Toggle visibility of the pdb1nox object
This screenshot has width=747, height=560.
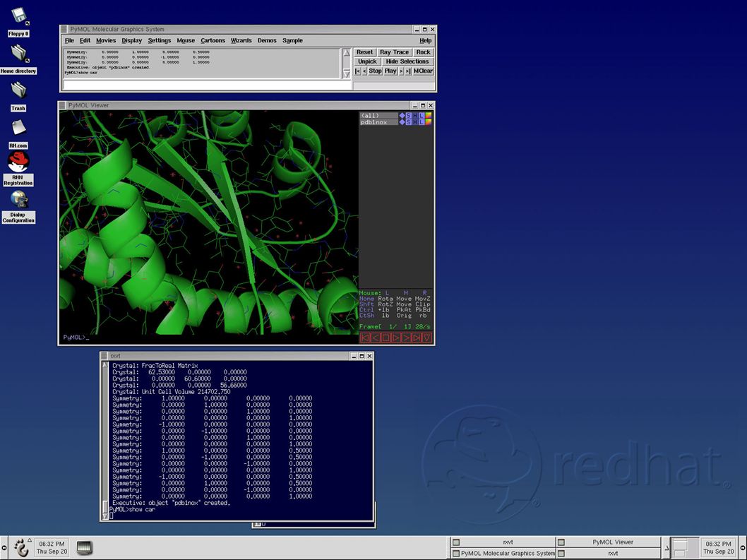[x=378, y=122]
